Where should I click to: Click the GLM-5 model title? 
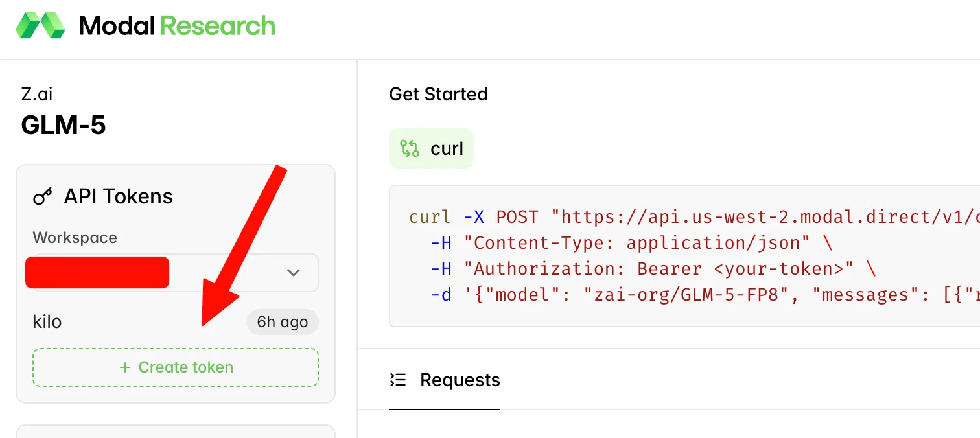pyautogui.click(x=64, y=124)
